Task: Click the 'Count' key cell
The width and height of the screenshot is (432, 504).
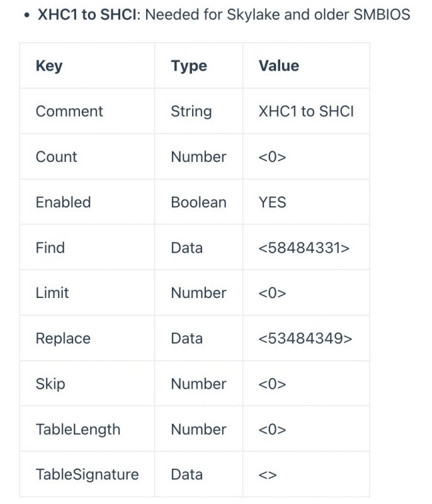Action: 56,157
